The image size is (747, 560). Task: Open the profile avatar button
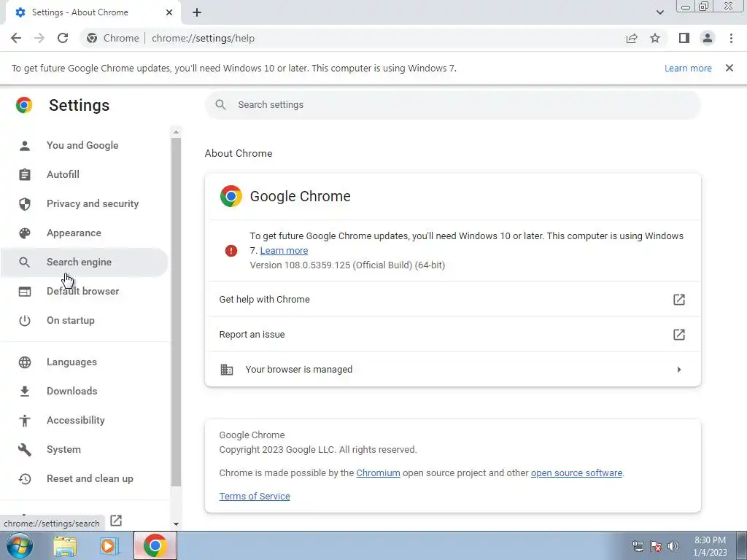[708, 38]
